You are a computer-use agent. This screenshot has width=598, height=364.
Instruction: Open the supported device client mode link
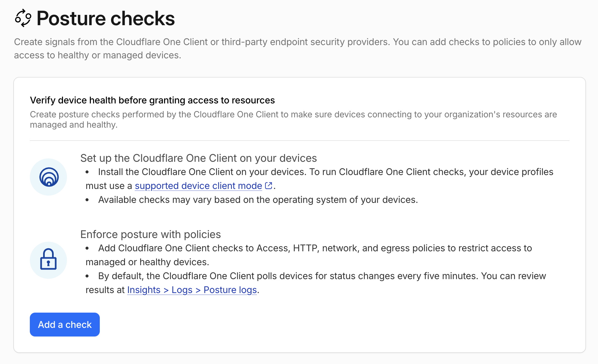[198, 186]
